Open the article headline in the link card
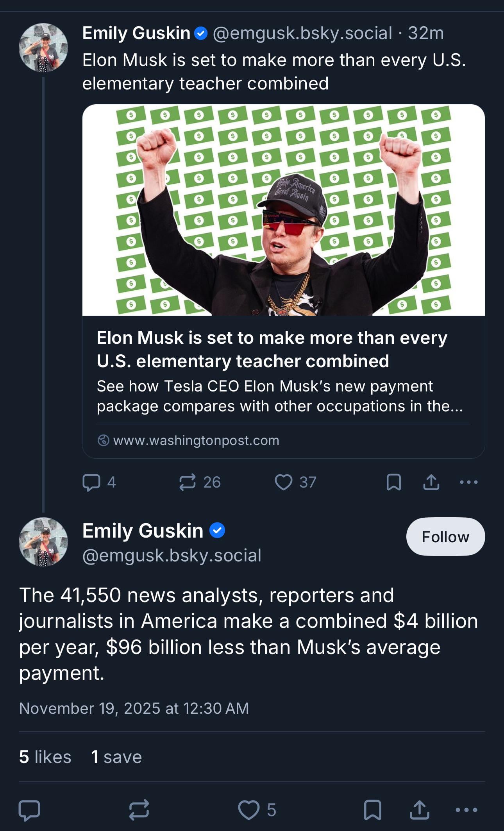The height and width of the screenshot is (831, 504). click(272, 349)
